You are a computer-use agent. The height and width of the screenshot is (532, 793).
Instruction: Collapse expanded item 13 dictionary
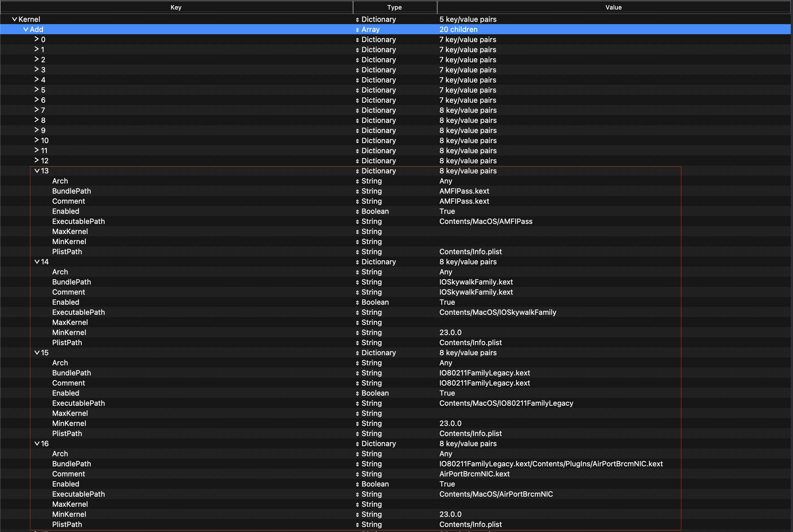(x=37, y=171)
